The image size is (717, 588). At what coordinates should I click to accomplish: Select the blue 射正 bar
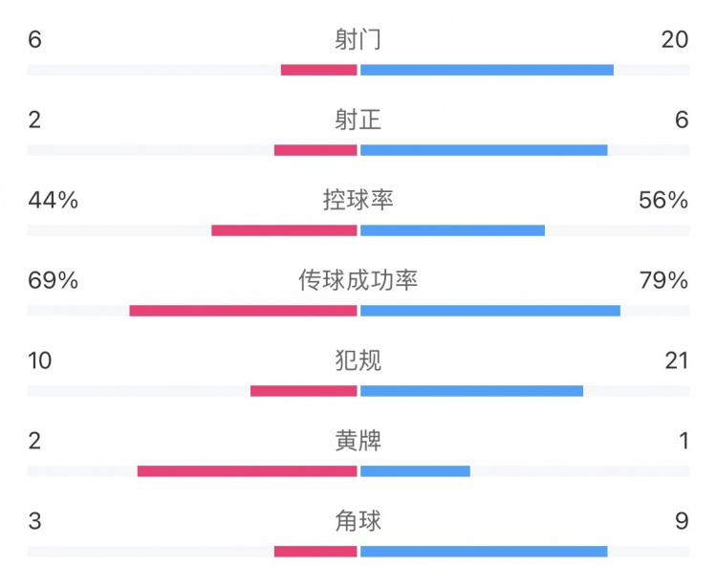tap(484, 150)
